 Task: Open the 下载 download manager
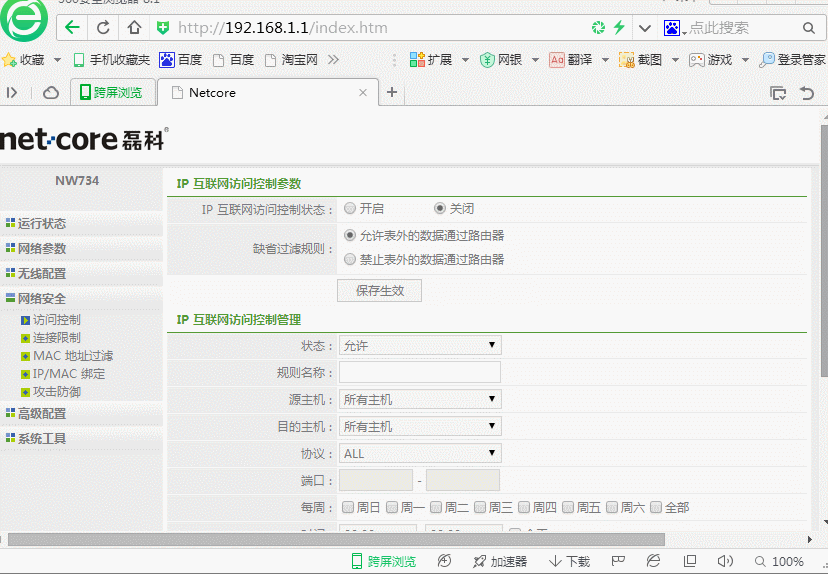click(x=570, y=561)
